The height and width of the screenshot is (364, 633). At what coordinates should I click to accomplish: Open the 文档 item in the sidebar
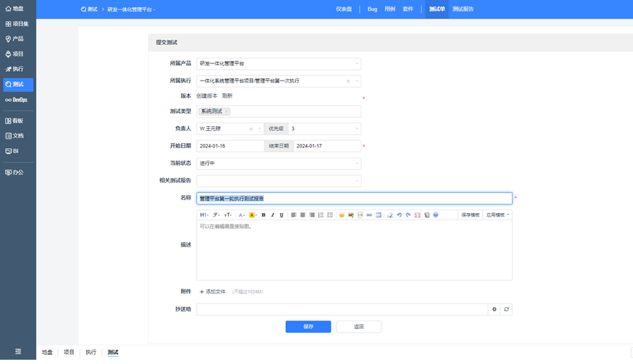click(x=14, y=135)
